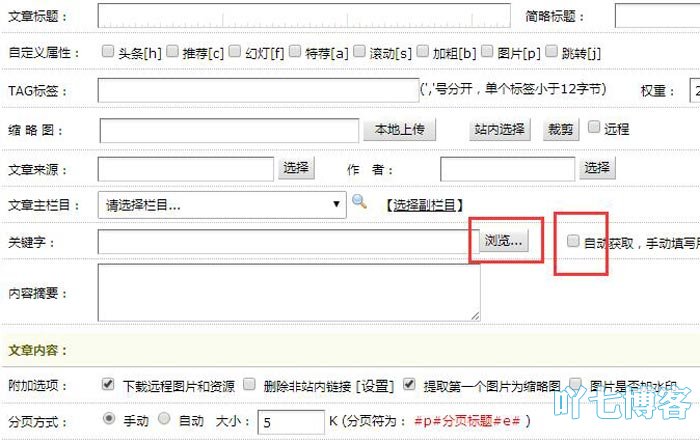The height and width of the screenshot is (443, 700).
Task: Click the magnifier icon beside column dropdown
Action: point(360,204)
